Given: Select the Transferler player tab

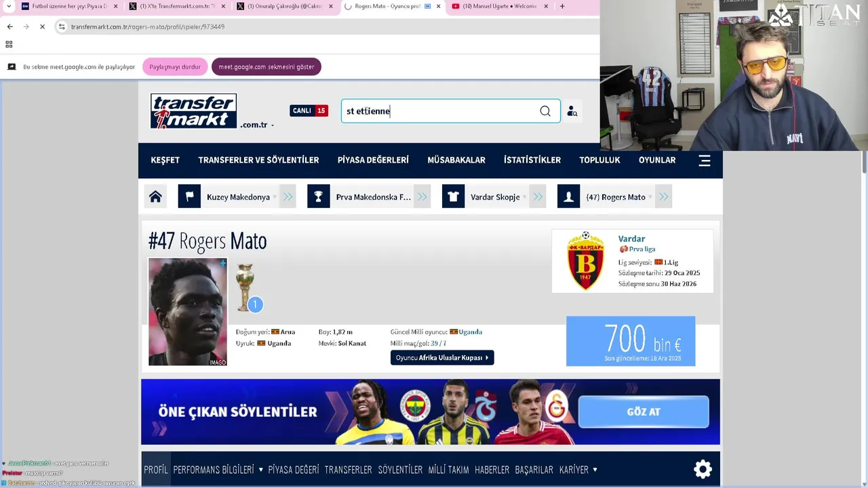Looking at the screenshot, I should (x=348, y=469).
